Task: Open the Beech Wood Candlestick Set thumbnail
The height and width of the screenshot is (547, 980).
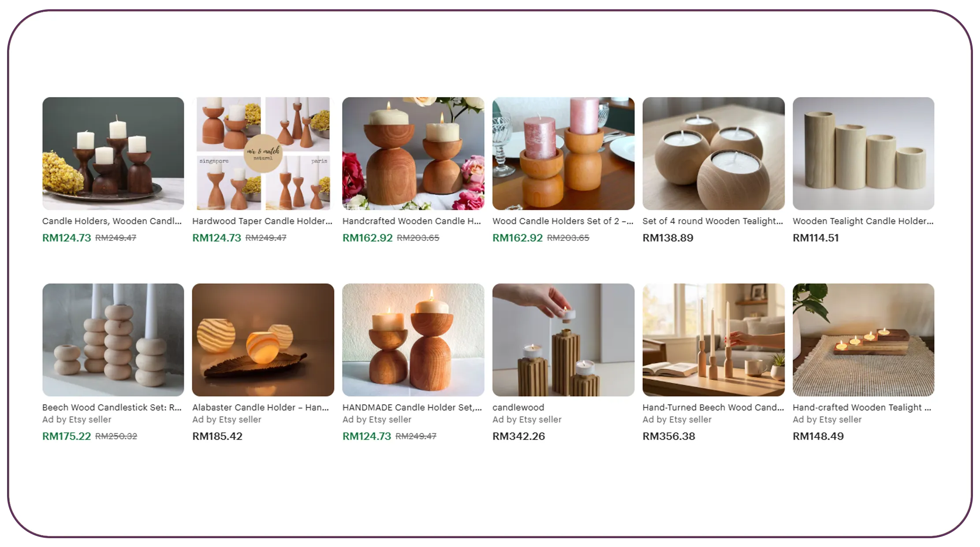Action: pos(113,340)
